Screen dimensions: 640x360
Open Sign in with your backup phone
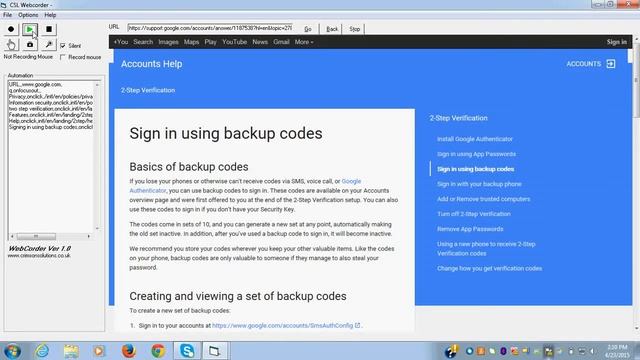pos(479,184)
